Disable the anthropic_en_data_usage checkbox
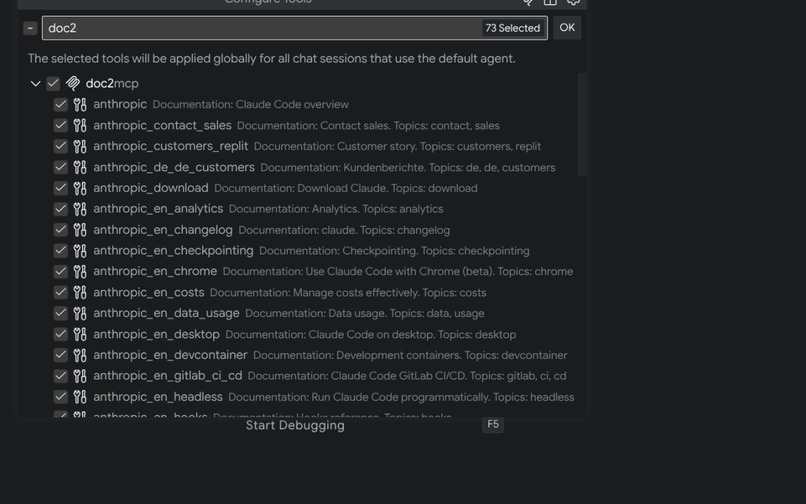Screen dimensions: 806x504 tap(61, 313)
